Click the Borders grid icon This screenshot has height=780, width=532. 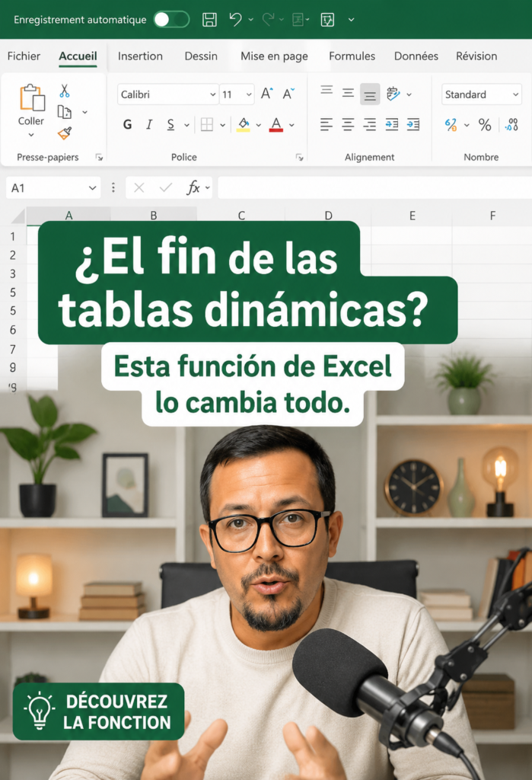tap(207, 124)
